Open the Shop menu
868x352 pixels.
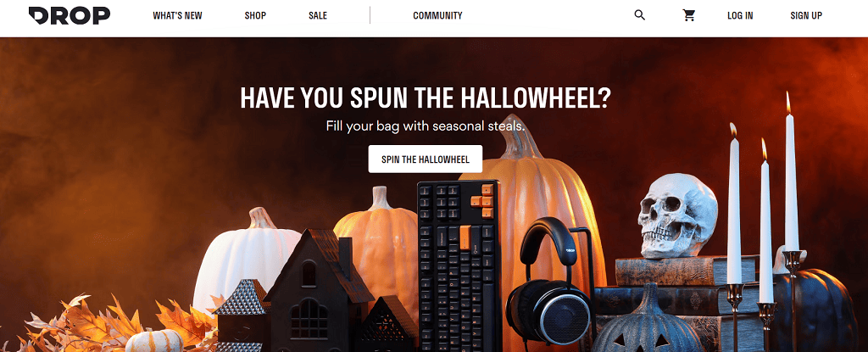(255, 15)
